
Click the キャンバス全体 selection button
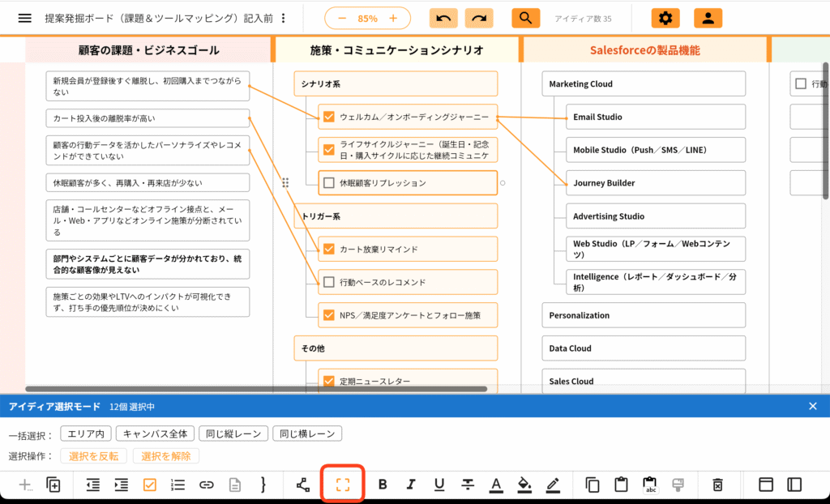coord(155,433)
